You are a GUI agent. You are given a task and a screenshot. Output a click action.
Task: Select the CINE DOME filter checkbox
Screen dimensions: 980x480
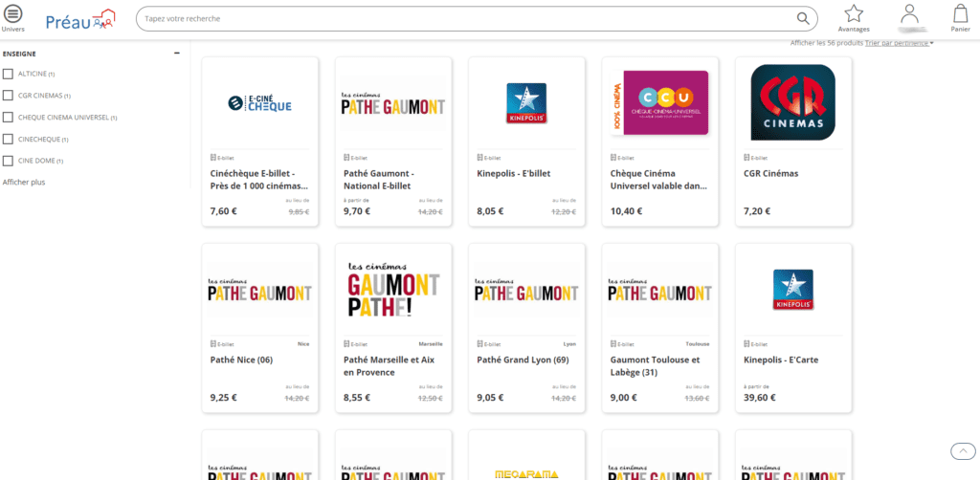tap(8, 161)
